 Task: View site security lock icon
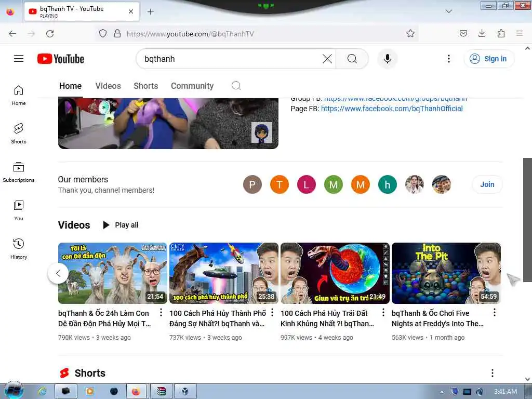117,34
